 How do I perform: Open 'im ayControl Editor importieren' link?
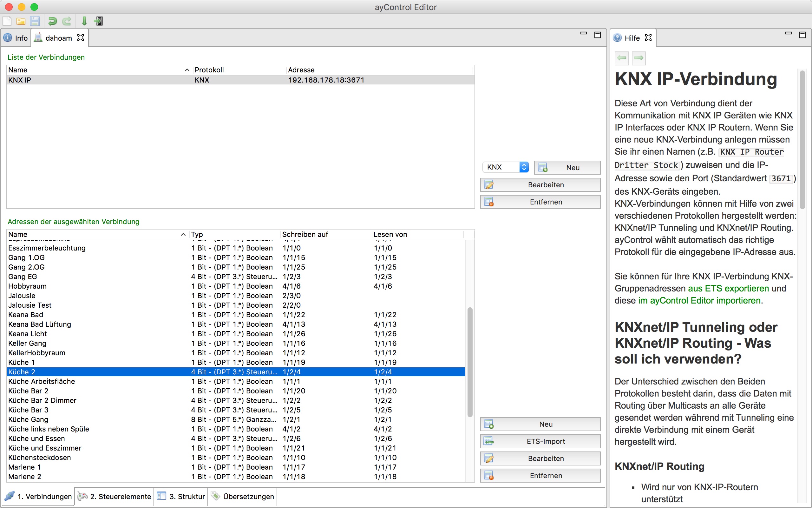699,300
